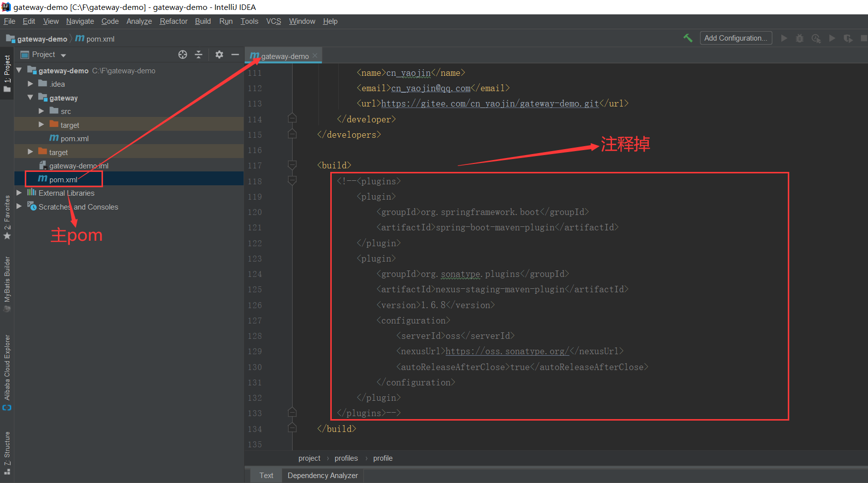The height and width of the screenshot is (483, 868).
Task: Open the Analyze menu
Action: pos(139,21)
